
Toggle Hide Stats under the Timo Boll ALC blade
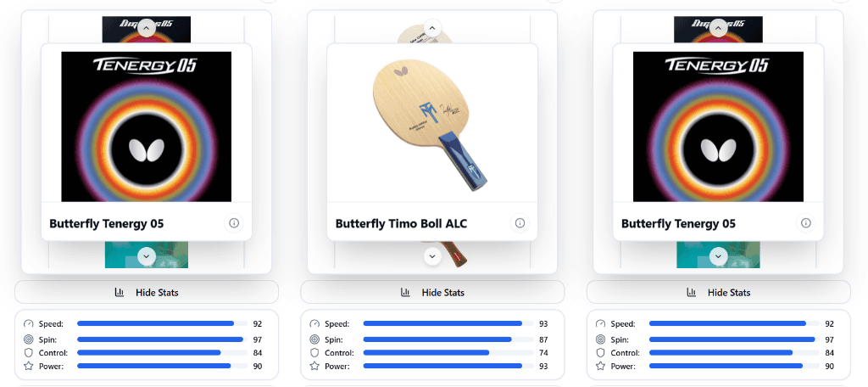tap(432, 293)
